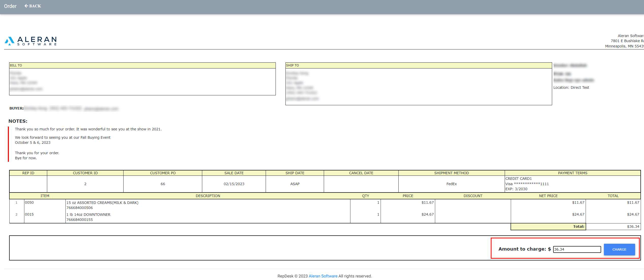644x280 pixels.
Task: Click price $24.67 in PRICE column
Action: tap(428, 214)
